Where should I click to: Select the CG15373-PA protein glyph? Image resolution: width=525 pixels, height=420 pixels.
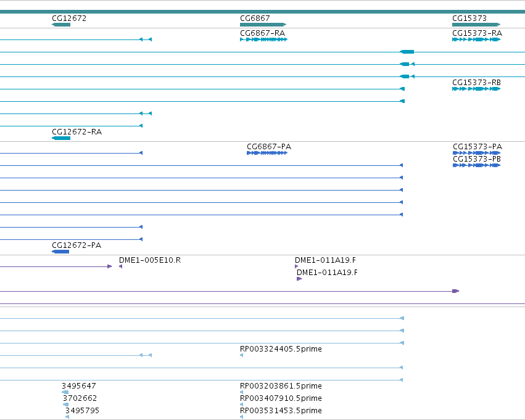point(476,153)
